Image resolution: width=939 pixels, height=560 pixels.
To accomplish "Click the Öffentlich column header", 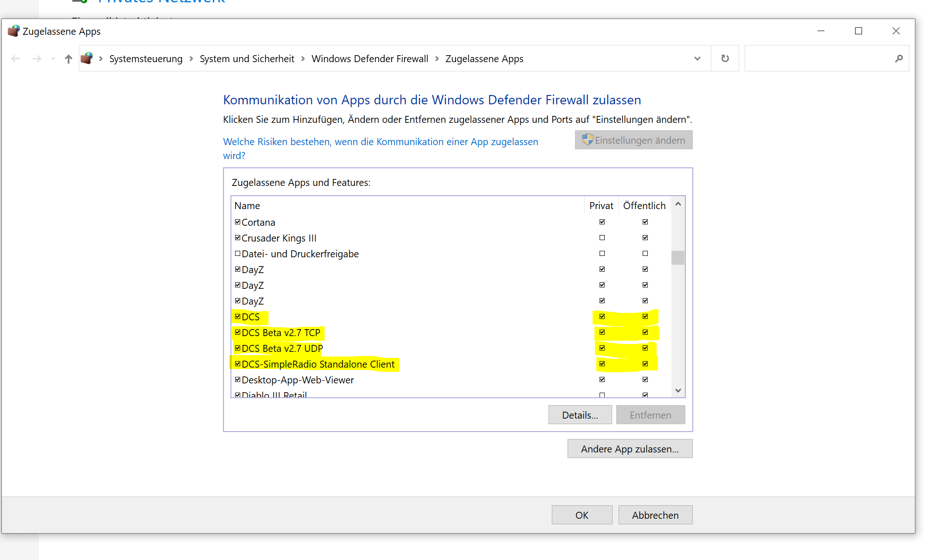I will click(x=645, y=205).
